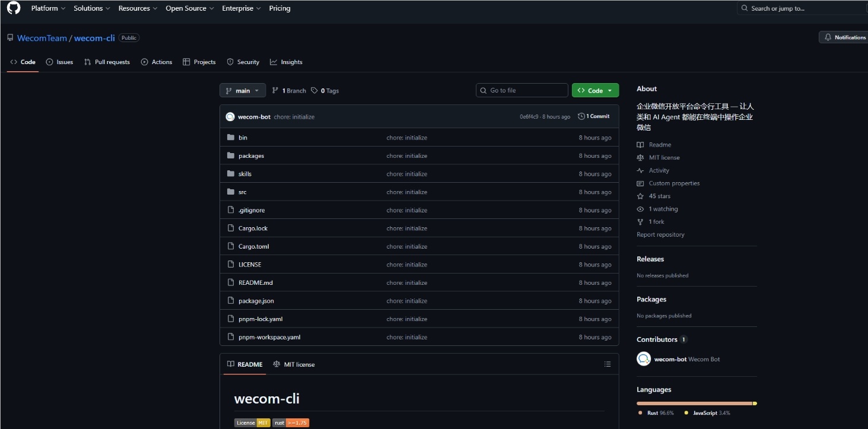This screenshot has width=868, height=429.
Task: Click the skills folder icon
Action: (232, 173)
